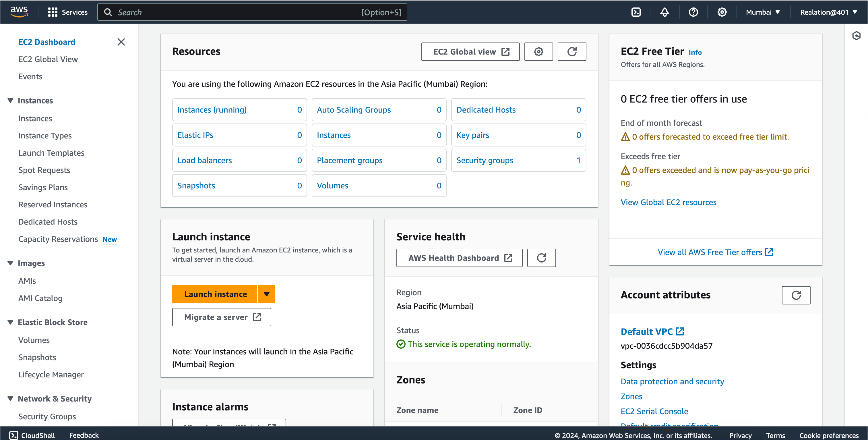Open Load balancers resource tile
This screenshot has width=868, height=440.
[240, 160]
